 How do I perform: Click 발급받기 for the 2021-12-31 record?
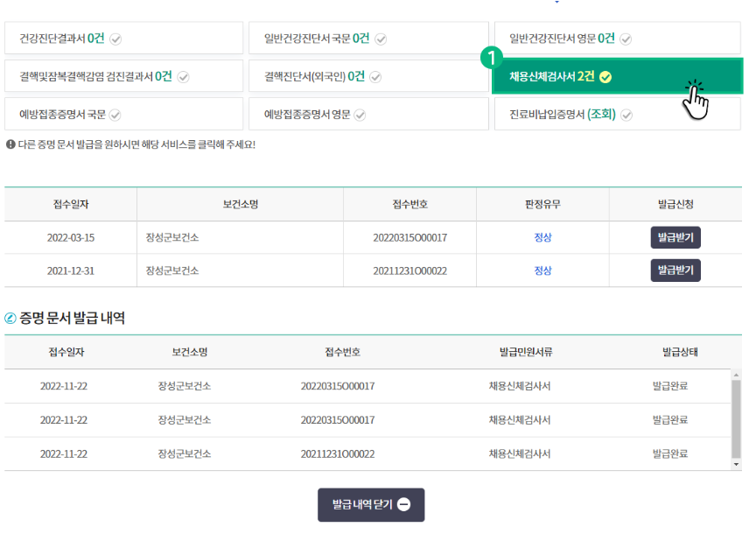[674, 271]
